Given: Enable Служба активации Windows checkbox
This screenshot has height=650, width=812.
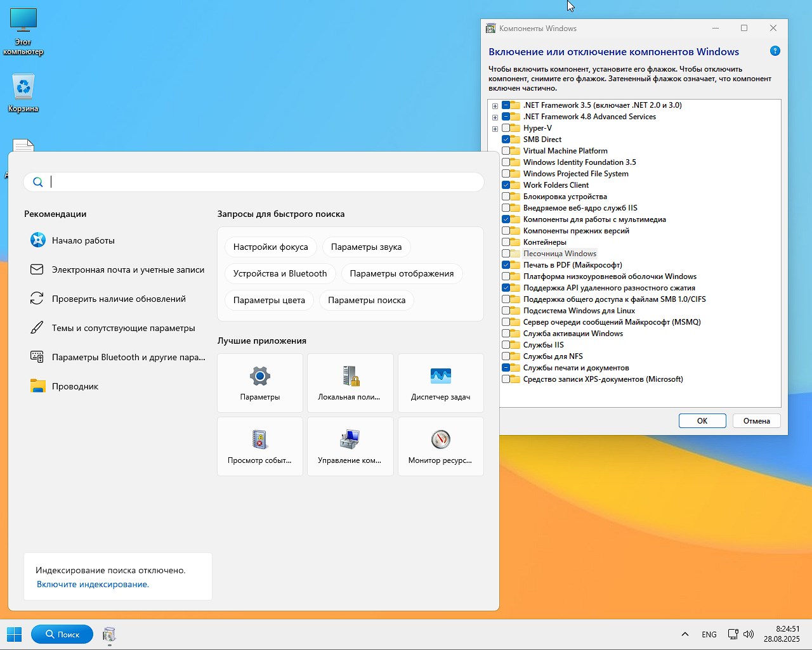Looking at the screenshot, I should 506,334.
